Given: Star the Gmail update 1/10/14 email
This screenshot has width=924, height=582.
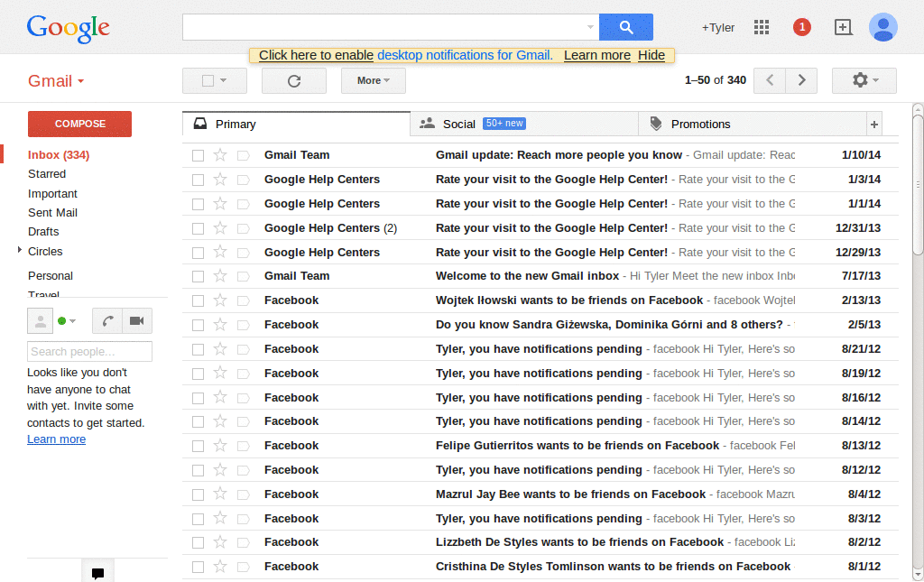Looking at the screenshot, I should click(x=220, y=155).
